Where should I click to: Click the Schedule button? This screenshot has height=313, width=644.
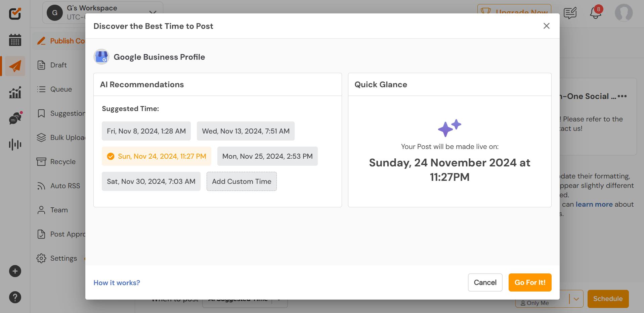point(608,299)
